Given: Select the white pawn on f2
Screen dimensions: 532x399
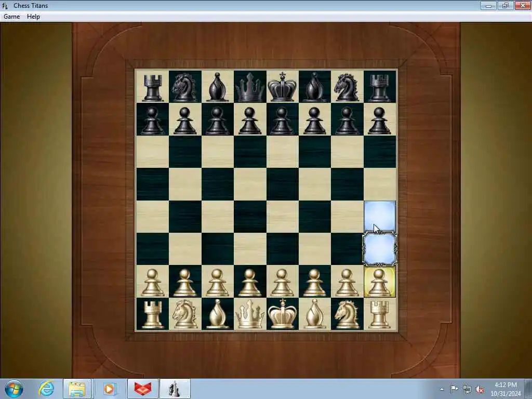Looking at the screenshot, I should [x=314, y=282].
